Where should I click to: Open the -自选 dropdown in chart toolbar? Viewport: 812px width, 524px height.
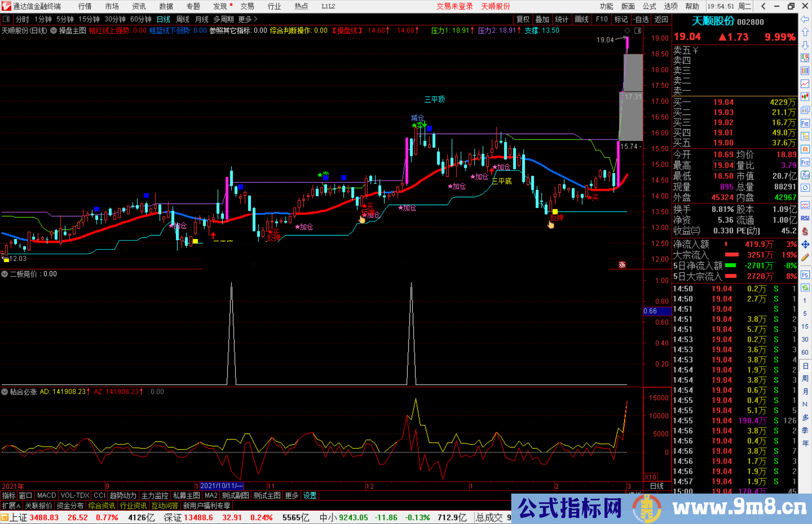pyautogui.click(x=641, y=19)
